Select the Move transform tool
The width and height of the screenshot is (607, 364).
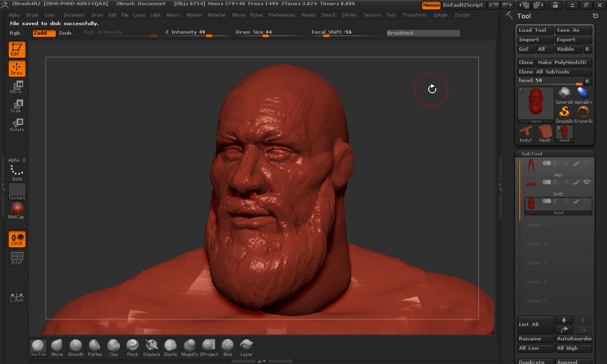pyautogui.click(x=17, y=87)
